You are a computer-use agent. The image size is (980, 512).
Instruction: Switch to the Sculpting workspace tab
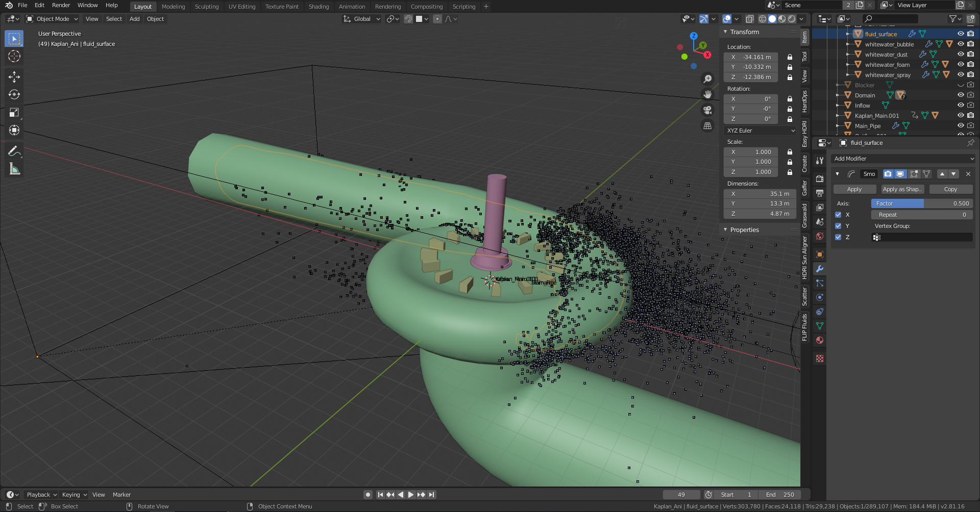click(207, 7)
